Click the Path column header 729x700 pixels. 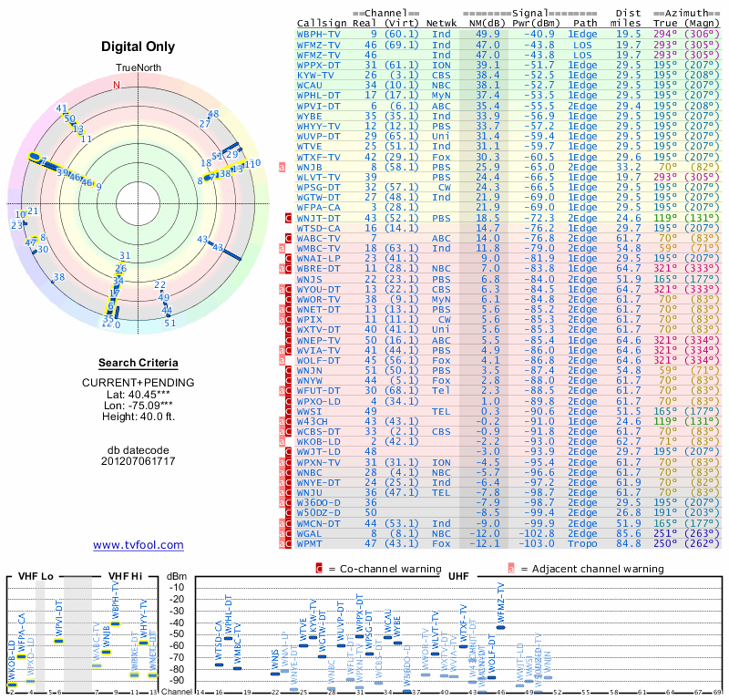(585, 23)
